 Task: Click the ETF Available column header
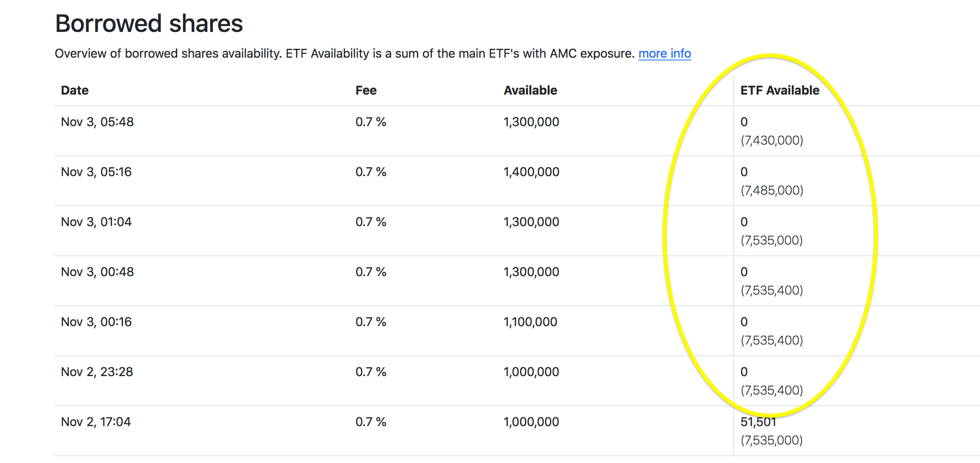tap(779, 90)
